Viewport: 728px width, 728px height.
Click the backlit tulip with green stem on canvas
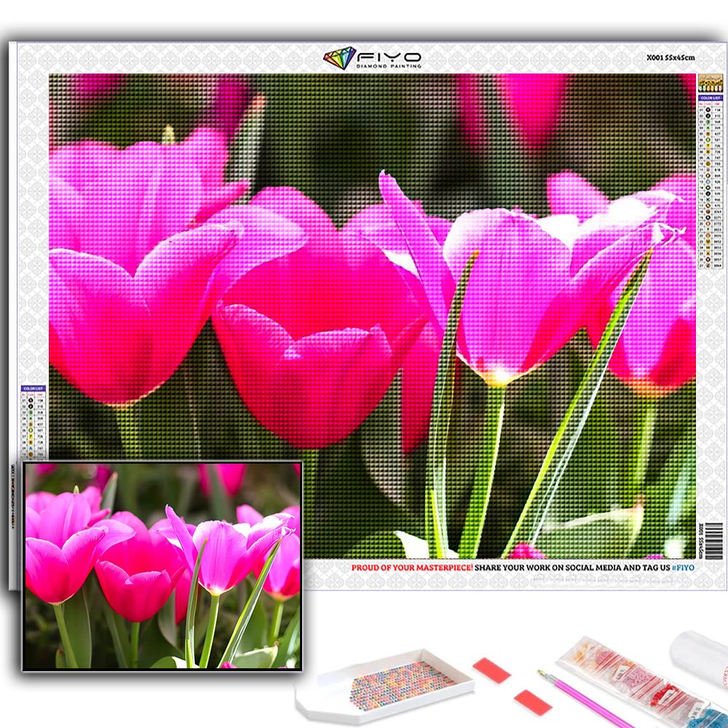point(502,306)
